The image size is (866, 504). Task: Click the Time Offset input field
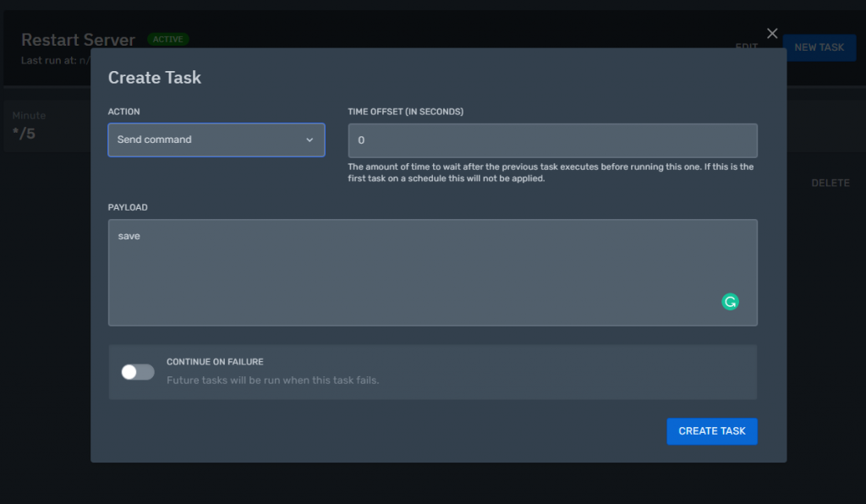552,140
